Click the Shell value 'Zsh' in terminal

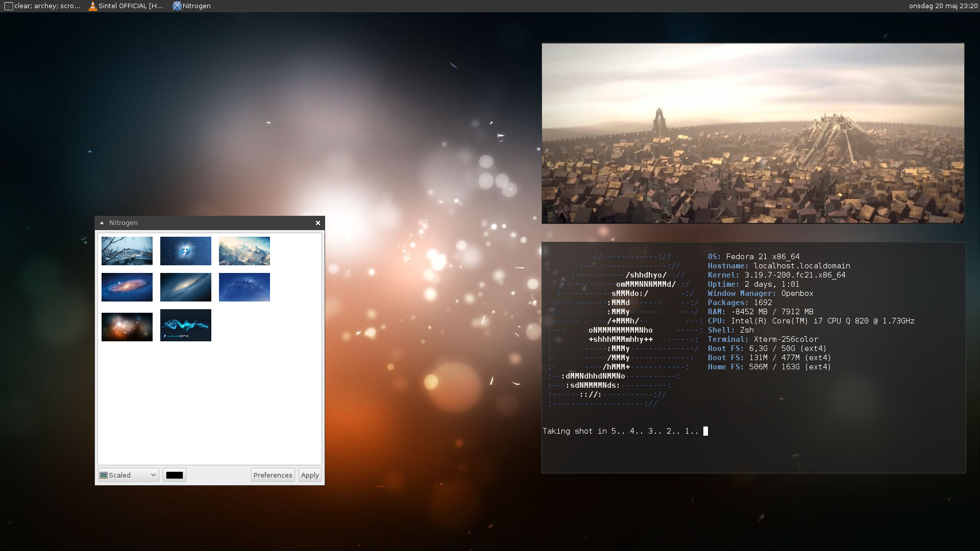(747, 330)
